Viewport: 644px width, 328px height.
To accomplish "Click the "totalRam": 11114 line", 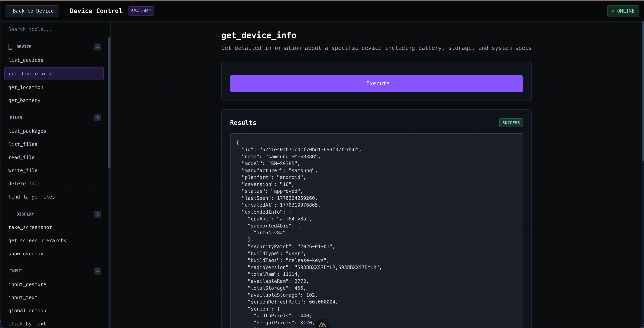I will [x=274, y=274].
